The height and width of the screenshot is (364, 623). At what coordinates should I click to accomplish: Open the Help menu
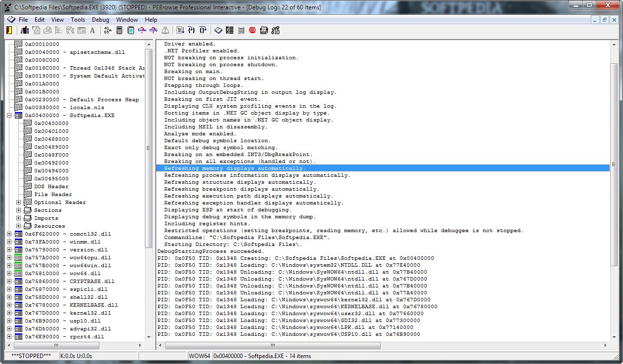[151, 20]
